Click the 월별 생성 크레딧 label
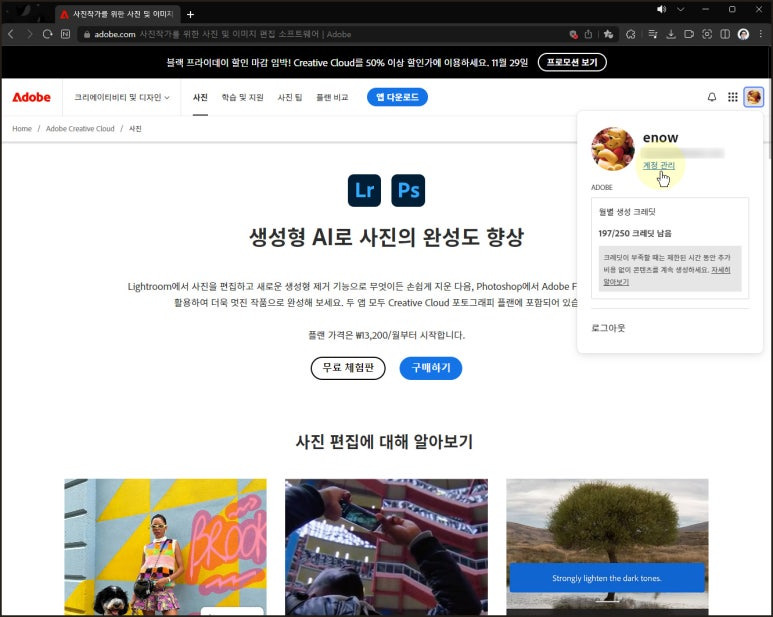This screenshot has width=773, height=617. pyautogui.click(x=627, y=212)
